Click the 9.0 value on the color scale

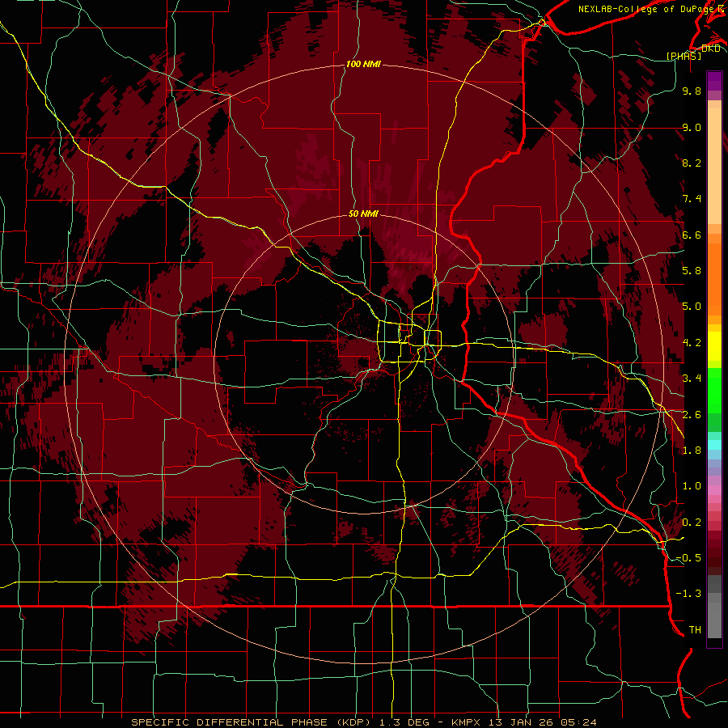pos(692,127)
